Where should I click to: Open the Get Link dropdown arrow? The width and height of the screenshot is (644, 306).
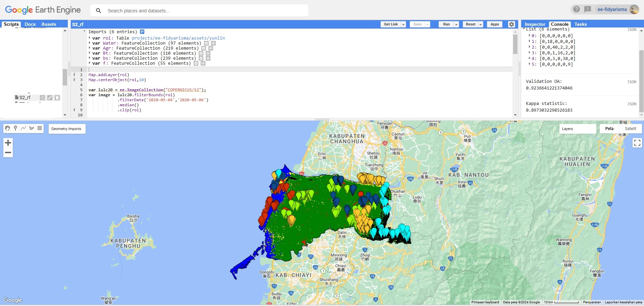click(403, 24)
